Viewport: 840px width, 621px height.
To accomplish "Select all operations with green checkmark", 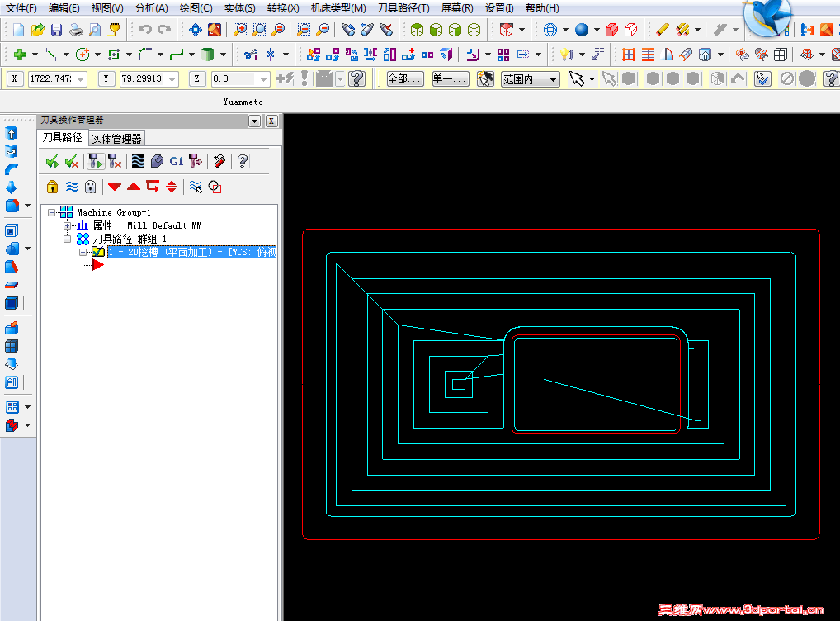I will (53, 161).
